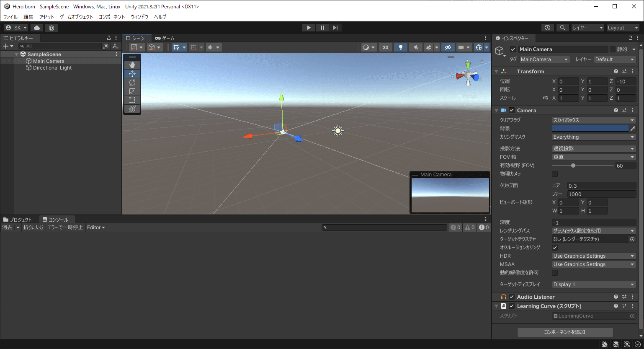Click the 背景 color swatch
The height and width of the screenshot is (349, 644).
point(590,129)
